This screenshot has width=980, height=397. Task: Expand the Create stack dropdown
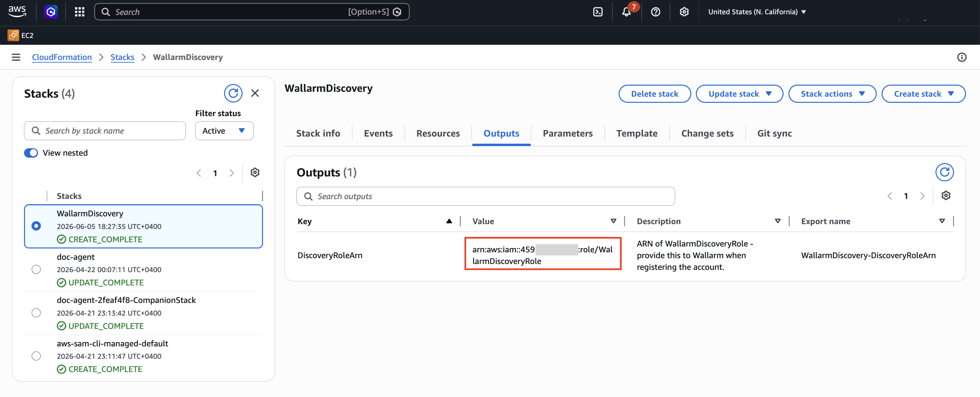tap(923, 93)
